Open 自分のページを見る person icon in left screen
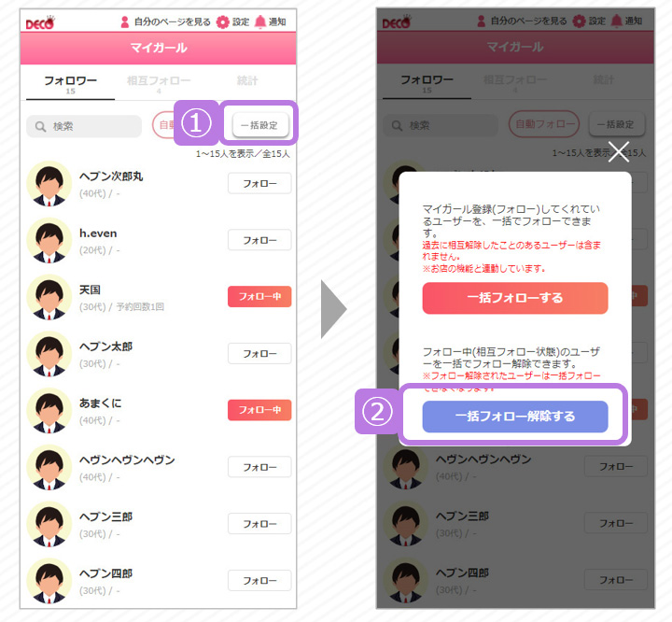The image size is (672, 622). (125, 21)
